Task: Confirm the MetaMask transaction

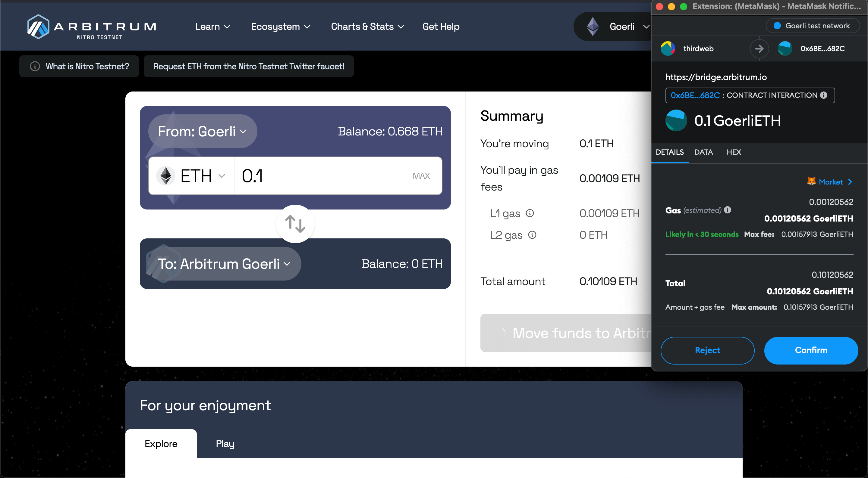Action: pos(811,350)
